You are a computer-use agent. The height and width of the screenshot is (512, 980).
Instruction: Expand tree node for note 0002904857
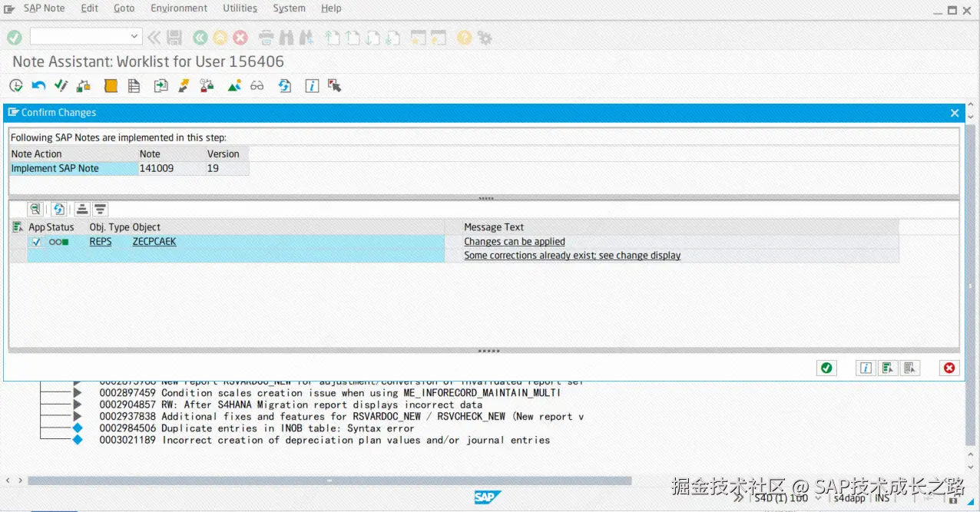pos(78,405)
